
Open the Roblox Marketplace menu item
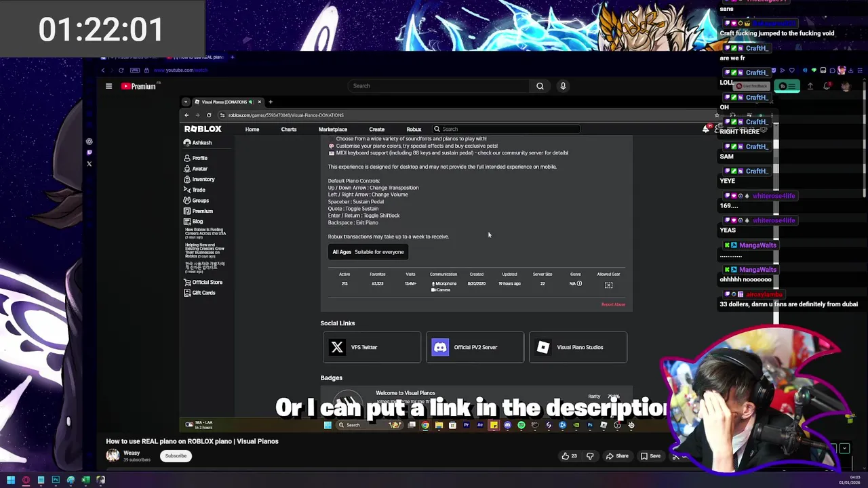click(x=333, y=129)
